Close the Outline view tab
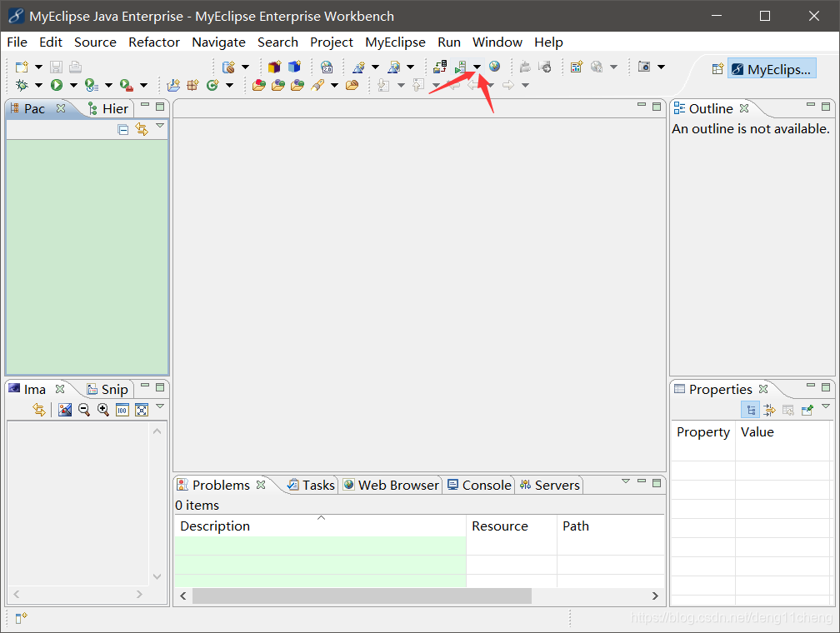The width and height of the screenshot is (840, 633). click(x=744, y=108)
